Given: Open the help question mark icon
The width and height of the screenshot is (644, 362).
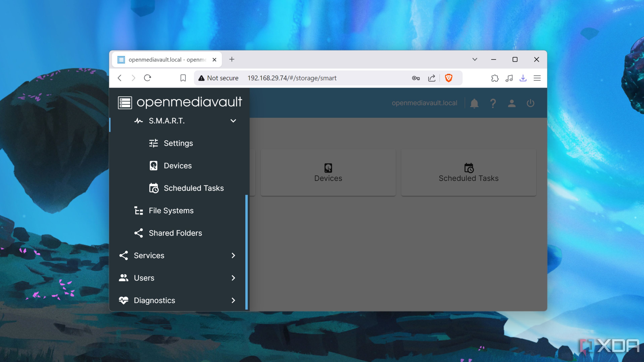Looking at the screenshot, I should click(x=493, y=103).
